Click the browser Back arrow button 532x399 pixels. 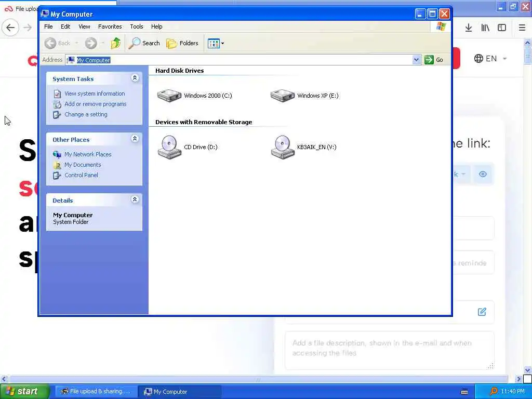[10, 28]
